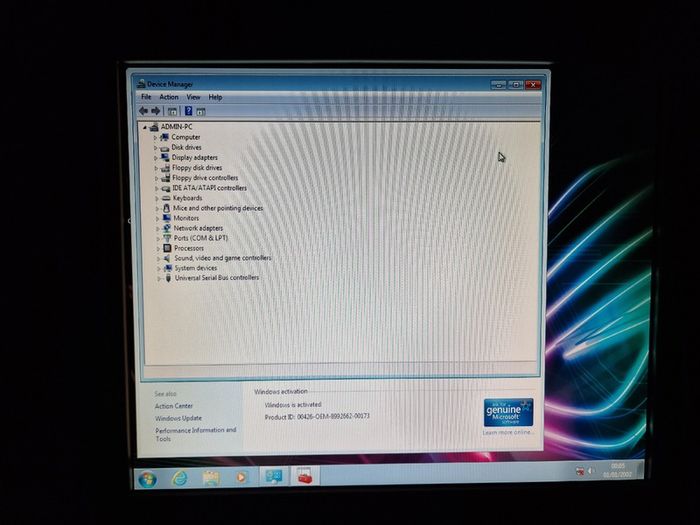Expand the Keyboards node

click(157, 199)
